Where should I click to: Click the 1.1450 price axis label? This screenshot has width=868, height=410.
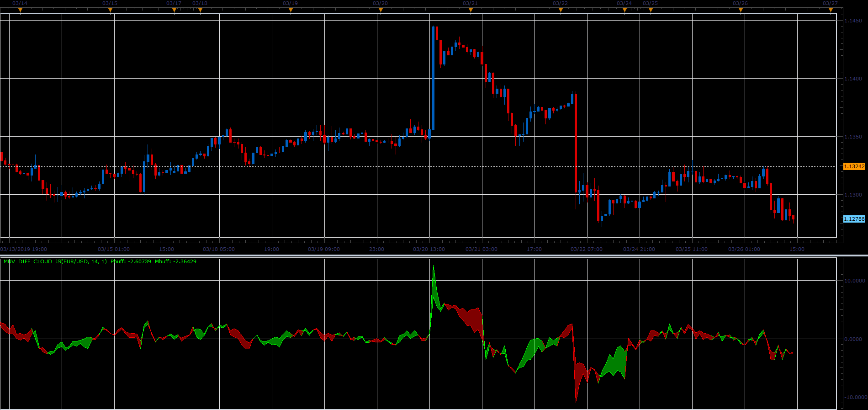pyautogui.click(x=853, y=21)
